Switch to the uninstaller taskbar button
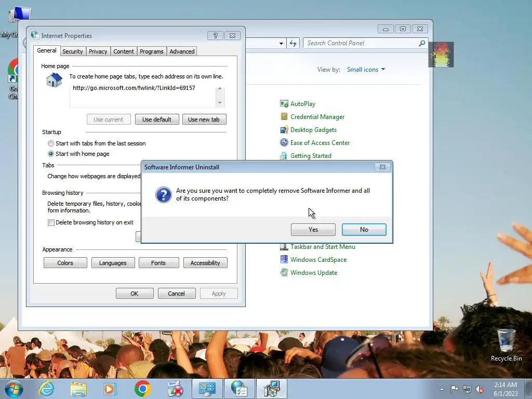The image size is (532, 399). pos(272,389)
